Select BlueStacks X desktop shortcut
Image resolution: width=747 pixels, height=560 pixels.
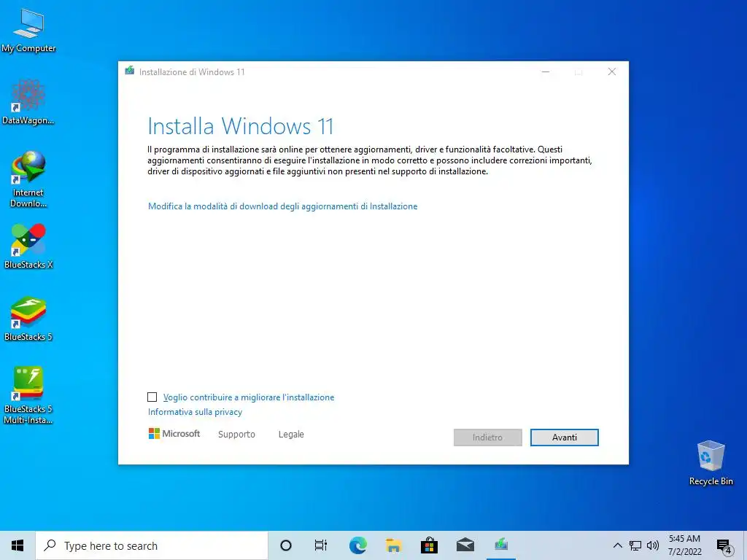click(28, 246)
